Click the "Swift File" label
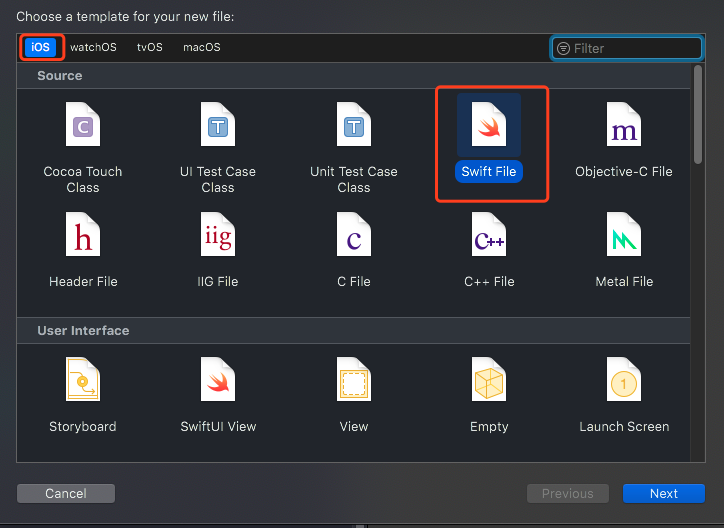This screenshot has height=528, width=724. 489,171
